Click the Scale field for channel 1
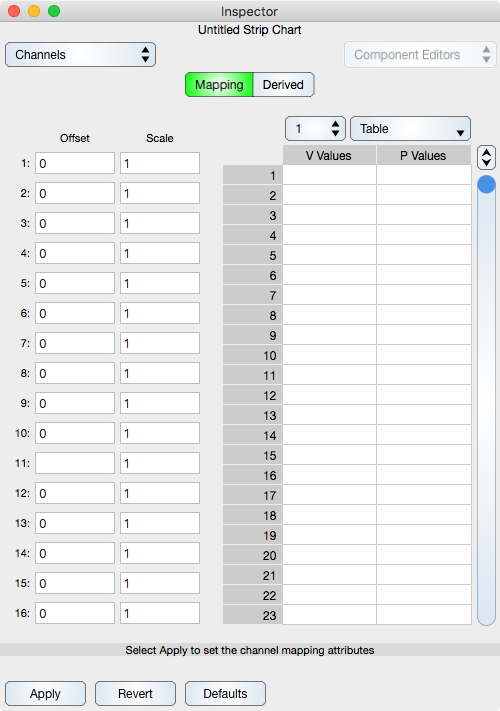 160,163
